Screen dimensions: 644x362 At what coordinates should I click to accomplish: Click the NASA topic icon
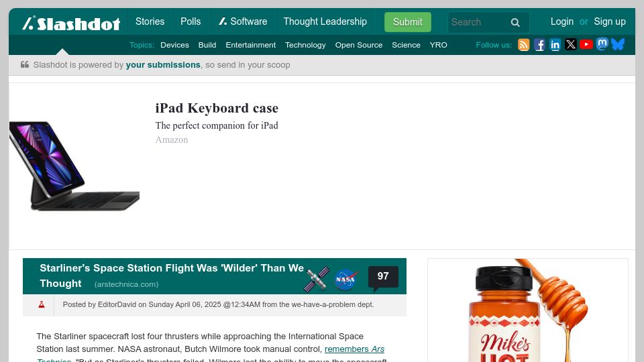click(345, 280)
